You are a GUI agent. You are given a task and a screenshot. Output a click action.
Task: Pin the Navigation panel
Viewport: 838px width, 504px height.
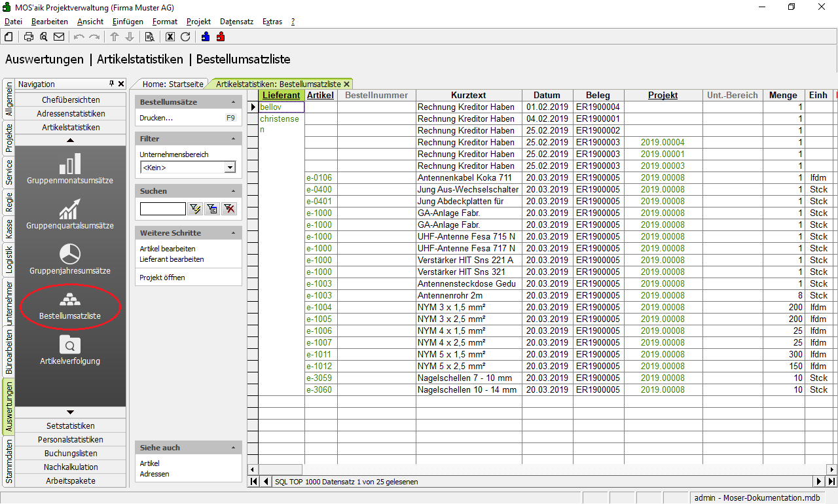pyautogui.click(x=111, y=84)
